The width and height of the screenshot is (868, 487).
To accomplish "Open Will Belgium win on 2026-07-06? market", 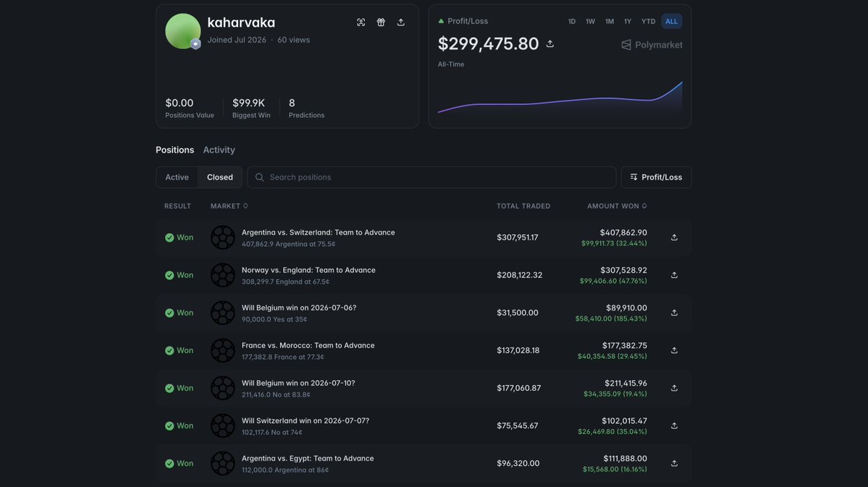I will click(x=299, y=308).
